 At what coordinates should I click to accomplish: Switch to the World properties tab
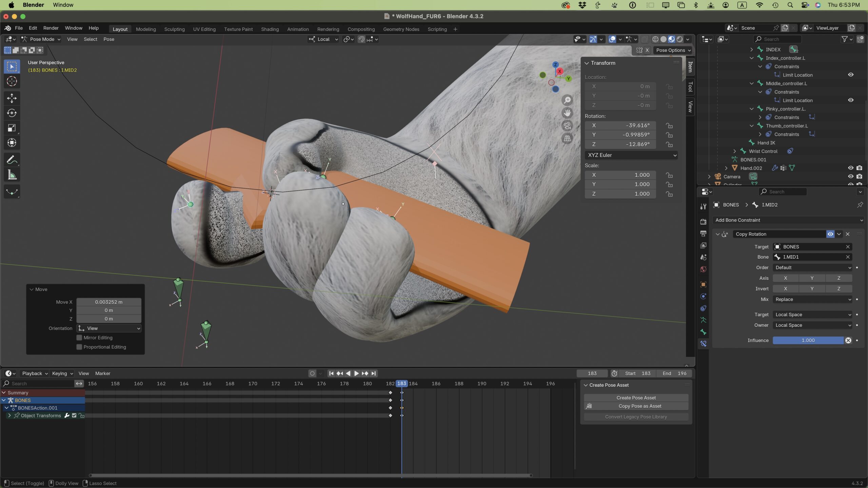[703, 269]
